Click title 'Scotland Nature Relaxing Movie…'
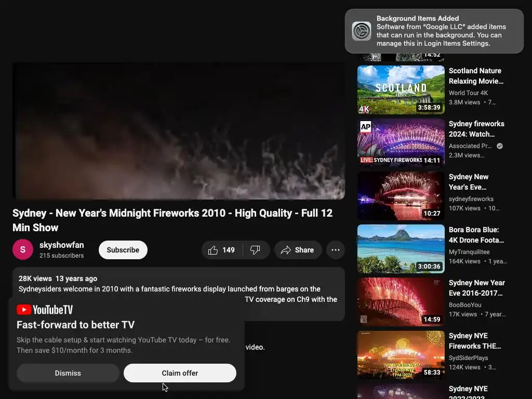 (x=476, y=76)
